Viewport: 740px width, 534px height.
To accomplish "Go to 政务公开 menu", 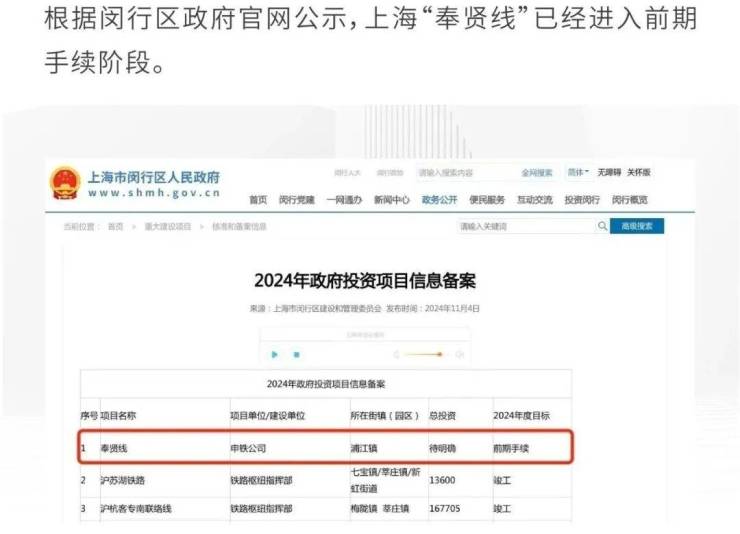I will 439,200.
